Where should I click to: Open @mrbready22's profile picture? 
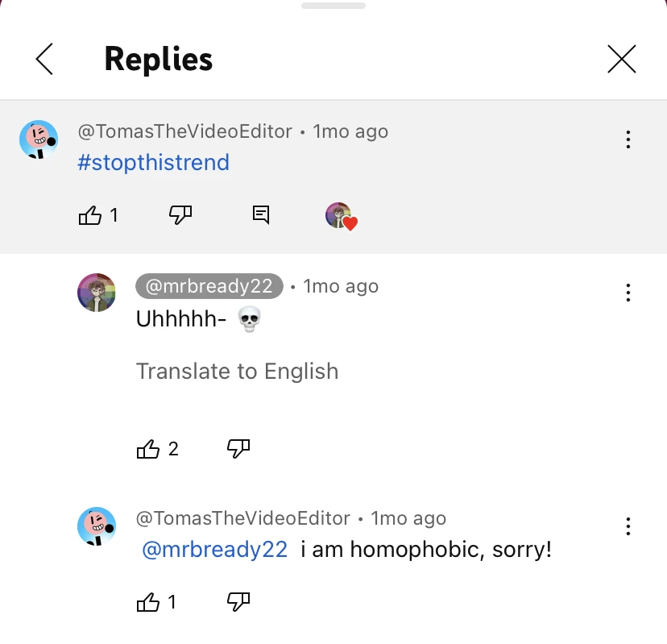click(x=97, y=293)
